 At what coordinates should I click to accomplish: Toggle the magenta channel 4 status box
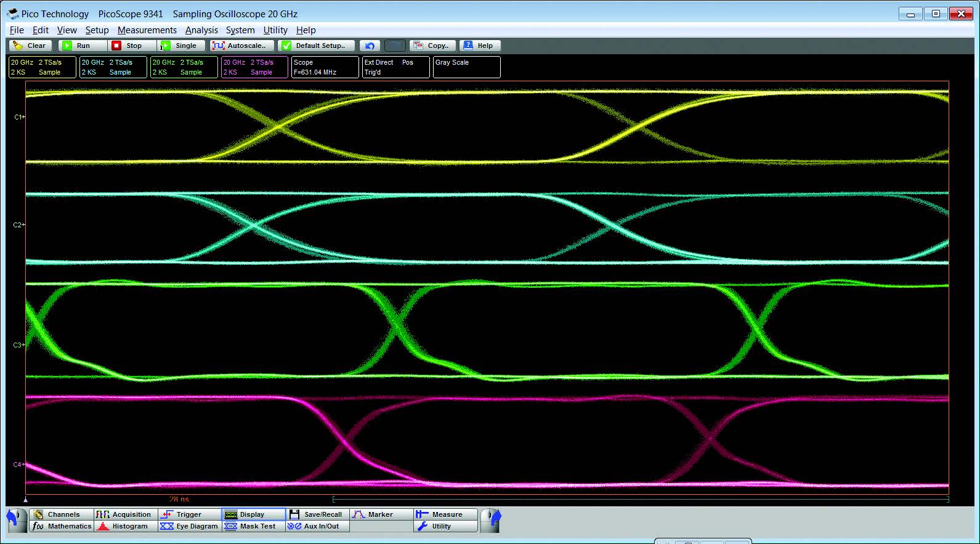click(254, 67)
